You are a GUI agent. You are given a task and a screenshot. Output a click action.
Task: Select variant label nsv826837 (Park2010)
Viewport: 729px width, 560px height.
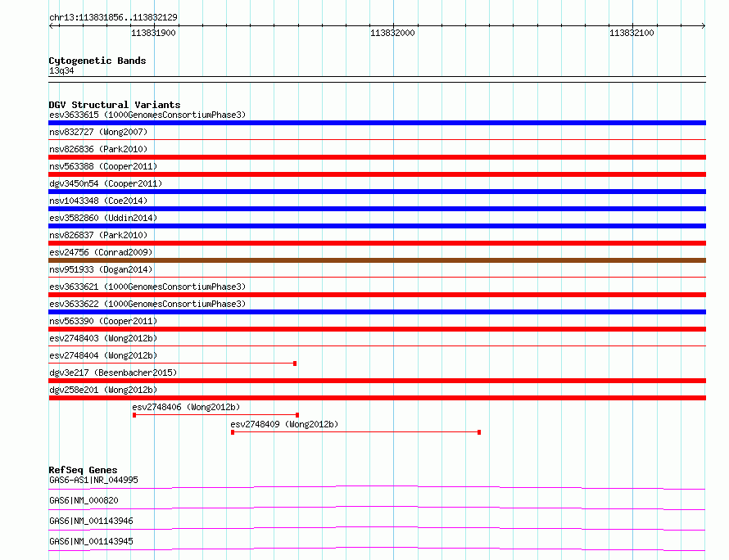click(98, 235)
